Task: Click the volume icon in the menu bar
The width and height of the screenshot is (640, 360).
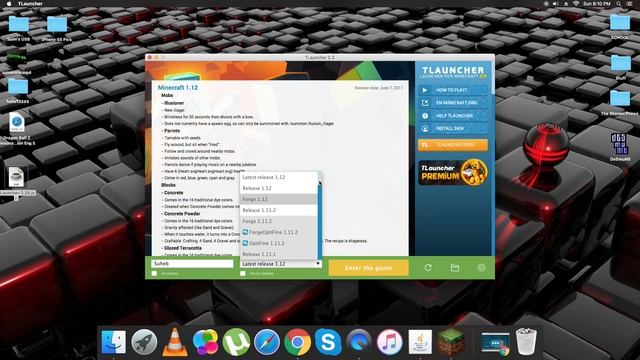Action: (x=556, y=4)
